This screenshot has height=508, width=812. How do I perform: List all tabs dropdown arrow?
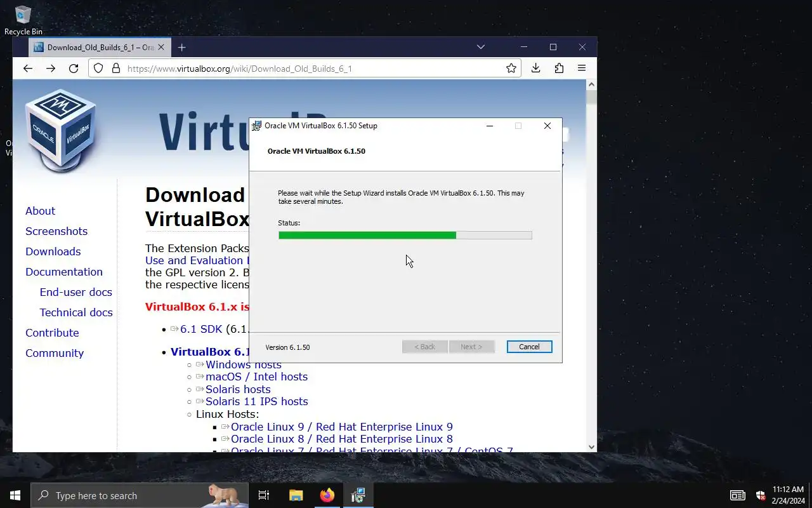coord(481,47)
